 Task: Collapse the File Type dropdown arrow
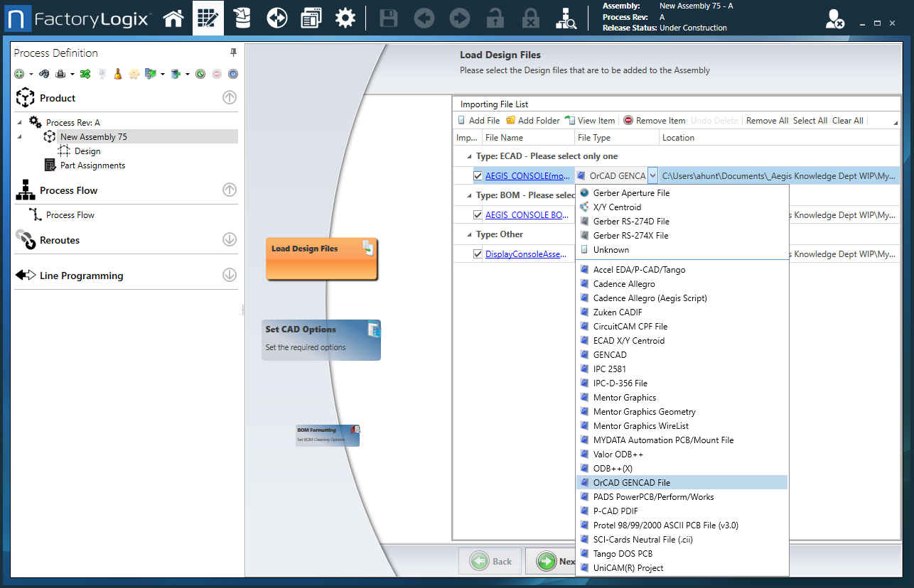coord(652,175)
